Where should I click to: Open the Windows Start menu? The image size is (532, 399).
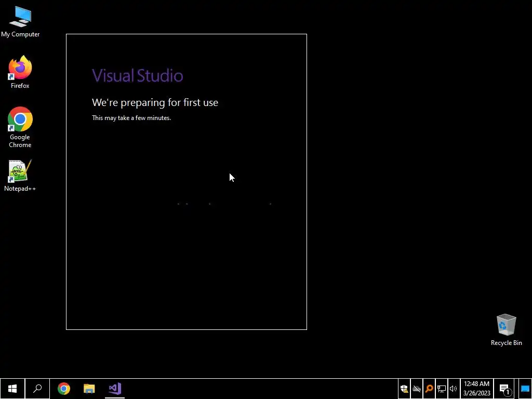[x=12, y=389]
